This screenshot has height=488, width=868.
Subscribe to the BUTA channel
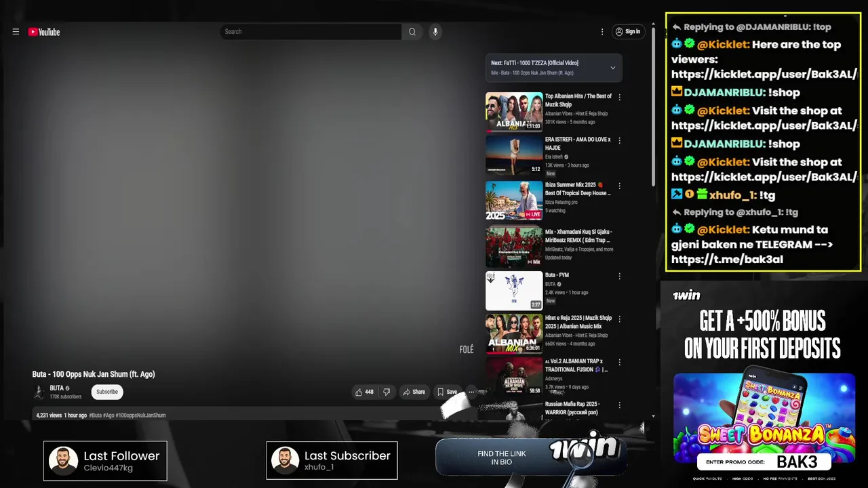pyautogui.click(x=107, y=392)
